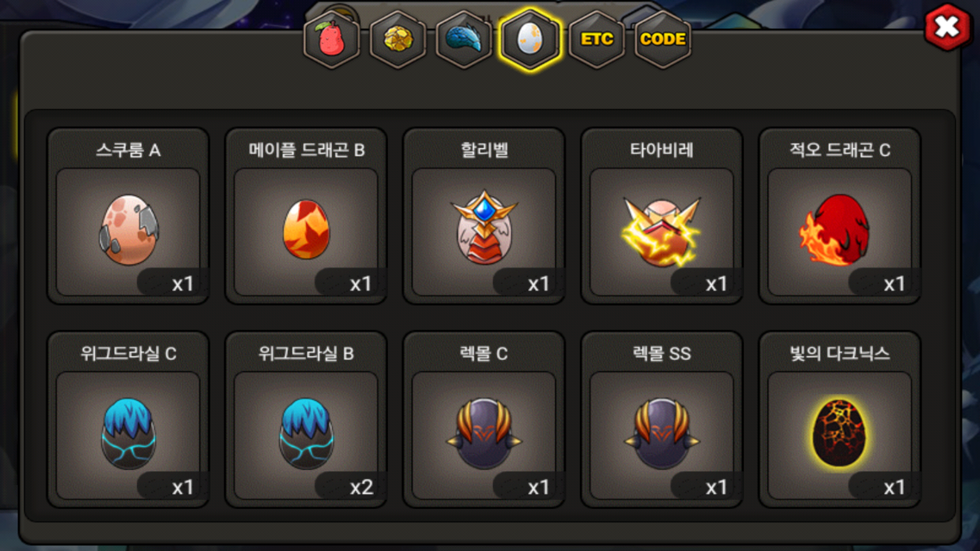Choose the 타아비레 lightning egg
Viewport: 980px width, 551px height.
662,216
